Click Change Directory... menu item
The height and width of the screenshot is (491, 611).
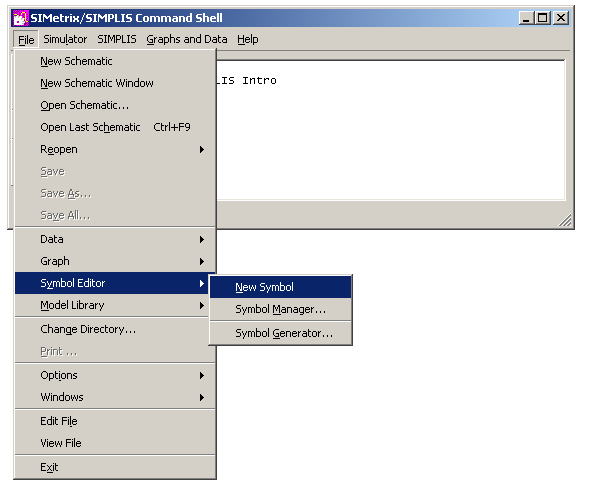click(x=115, y=329)
